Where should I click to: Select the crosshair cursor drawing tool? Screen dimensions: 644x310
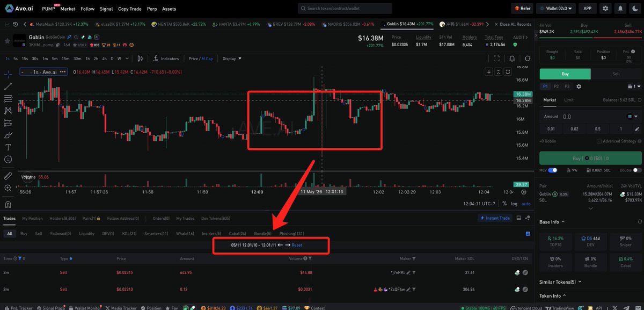pyautogui.click(x=8, y=74)
